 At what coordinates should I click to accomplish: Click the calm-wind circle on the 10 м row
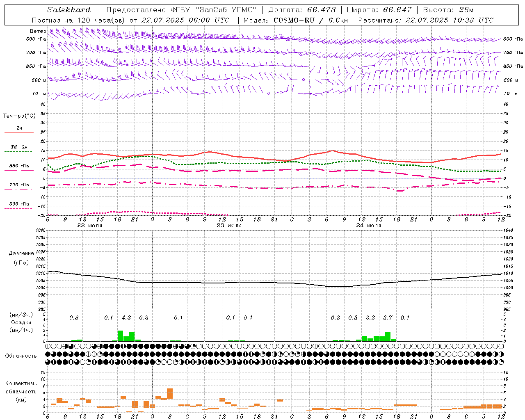269,94
